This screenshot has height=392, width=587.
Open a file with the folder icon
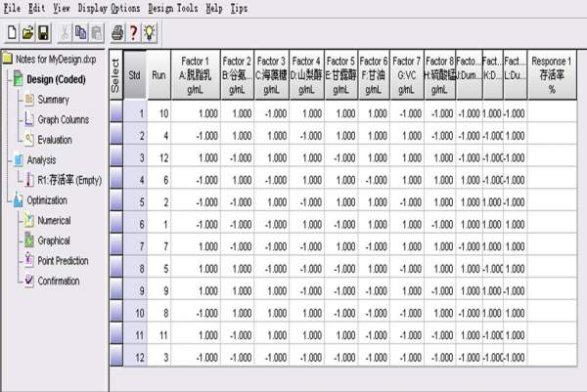click(27, 32)
